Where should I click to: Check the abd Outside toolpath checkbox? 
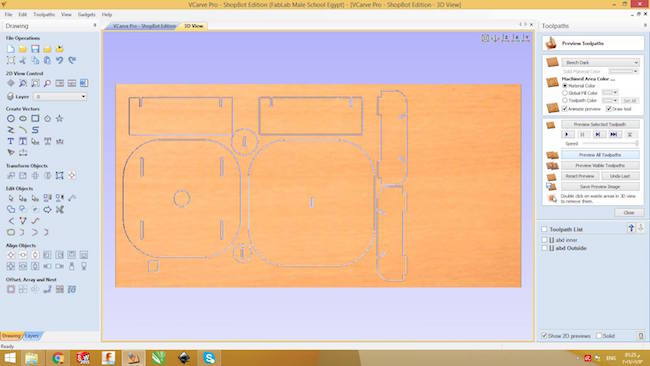tap(544, 248)
